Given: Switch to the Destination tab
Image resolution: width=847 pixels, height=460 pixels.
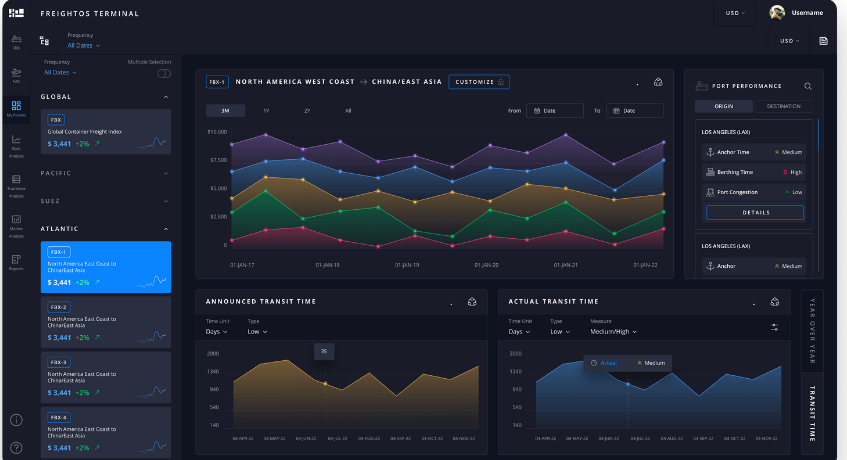Looking at the screenshot, I should (x=783, y=106).
